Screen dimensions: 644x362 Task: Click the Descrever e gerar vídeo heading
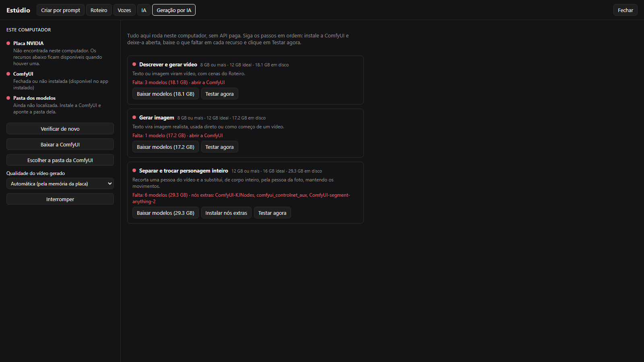click(168, 64)
